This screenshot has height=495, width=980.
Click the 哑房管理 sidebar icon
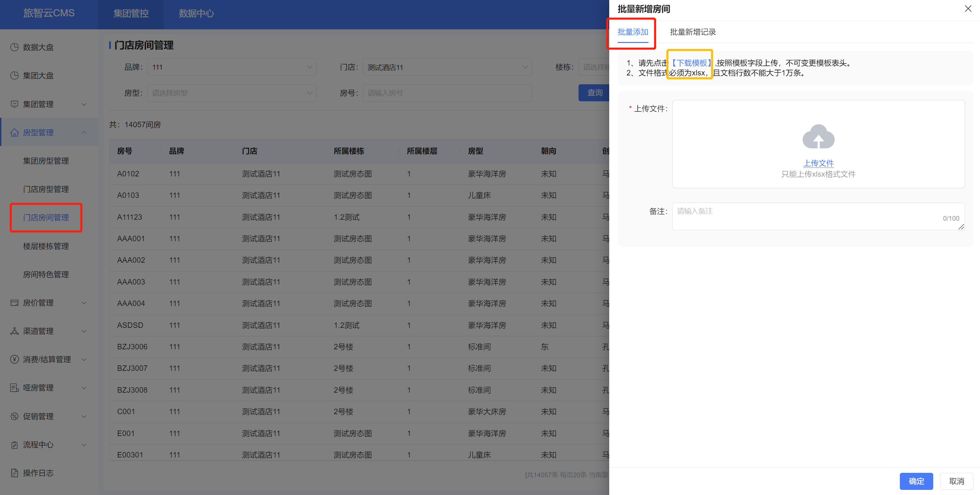(14, 388)
